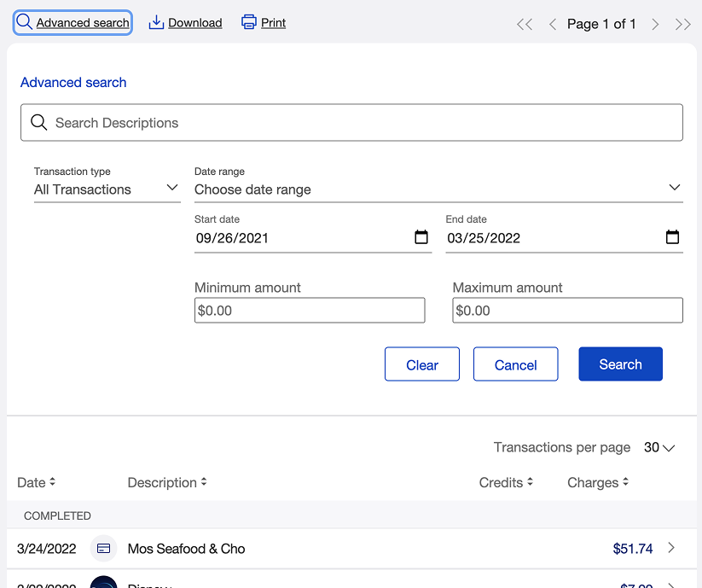Go to previous page chevron
Viewport: 702px width, 588px height.
[553, 24]
